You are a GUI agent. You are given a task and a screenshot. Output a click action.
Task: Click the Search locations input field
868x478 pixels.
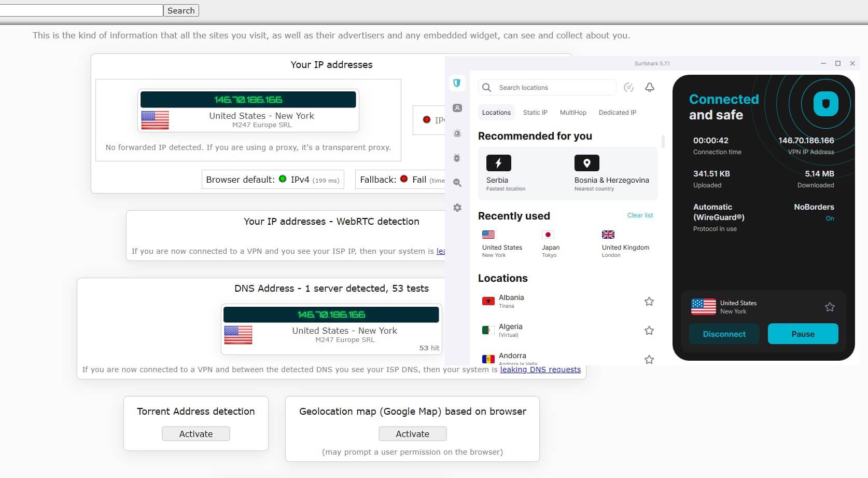[x=548, y=88]
